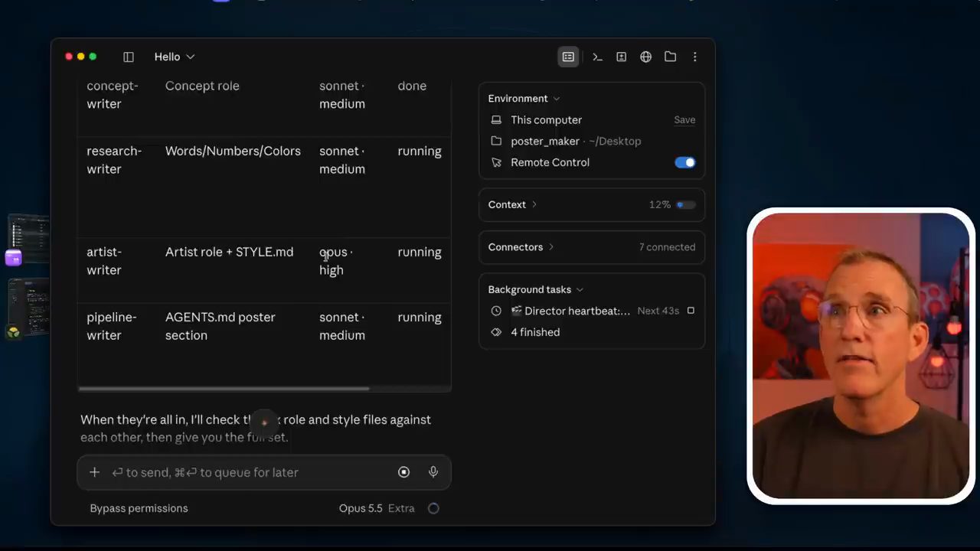980x551 pixels.
Task: Expand the Connectors section
Action: click(521, 247)
